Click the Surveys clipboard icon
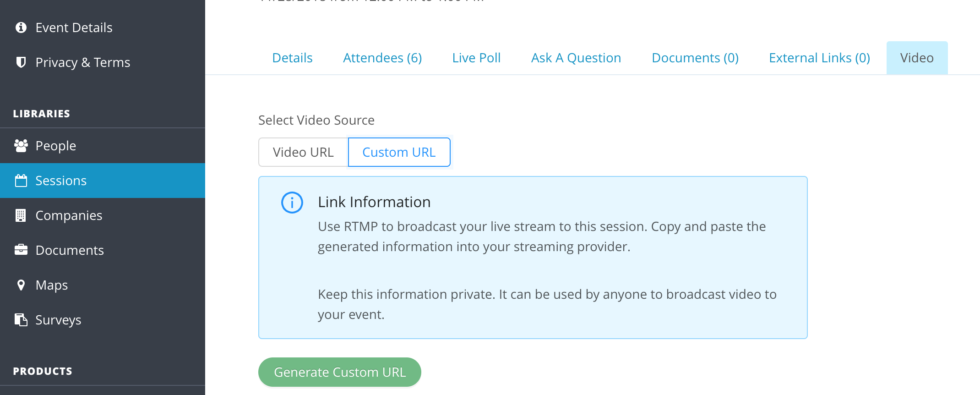Viewport: 980px width, 395px height. click(x=21, y=320)
